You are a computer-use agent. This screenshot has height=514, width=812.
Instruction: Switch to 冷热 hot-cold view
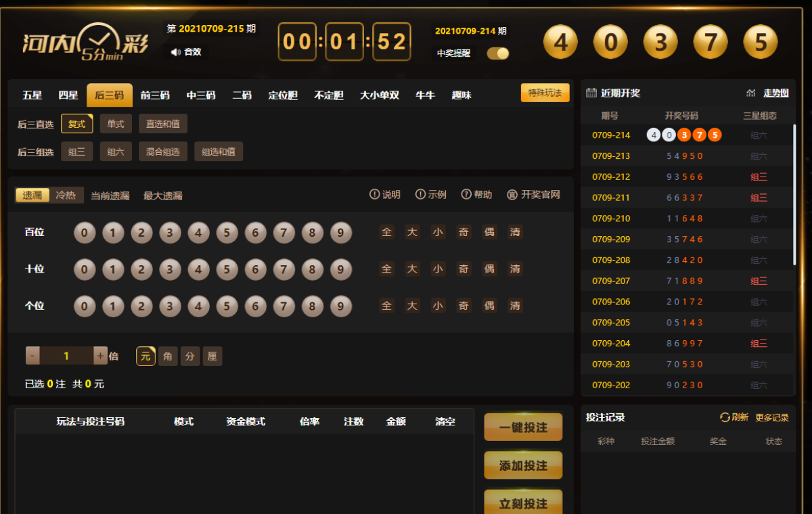pos(66,195)
